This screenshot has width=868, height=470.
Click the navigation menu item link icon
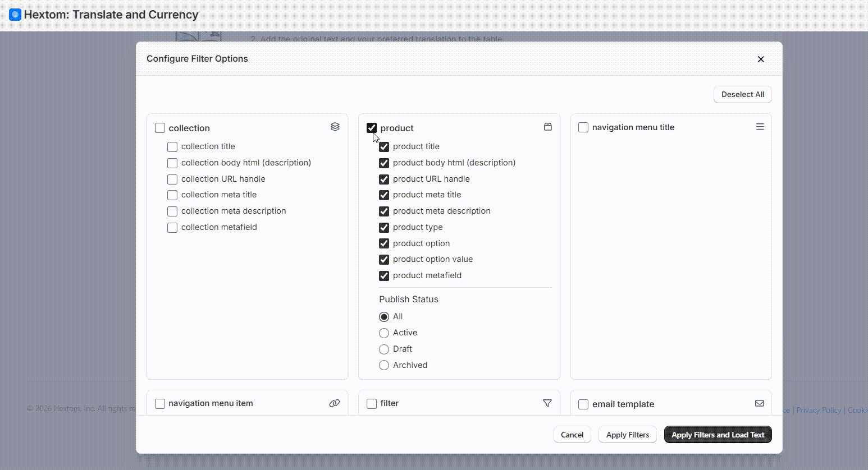click(335, 403)
